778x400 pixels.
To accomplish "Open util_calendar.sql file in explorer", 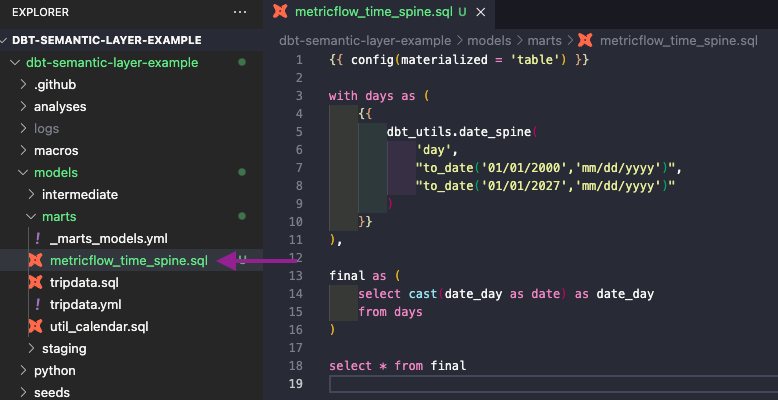I will (99, 327).
